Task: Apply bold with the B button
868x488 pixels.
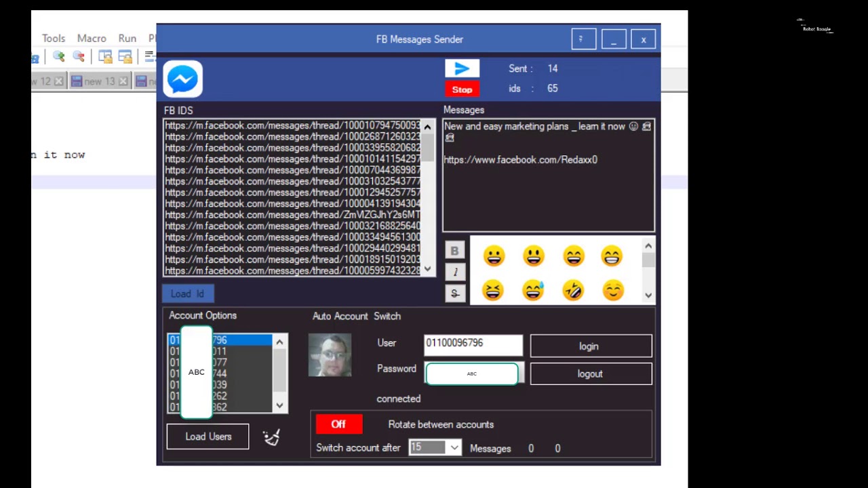Action: (x=455, y=251)
